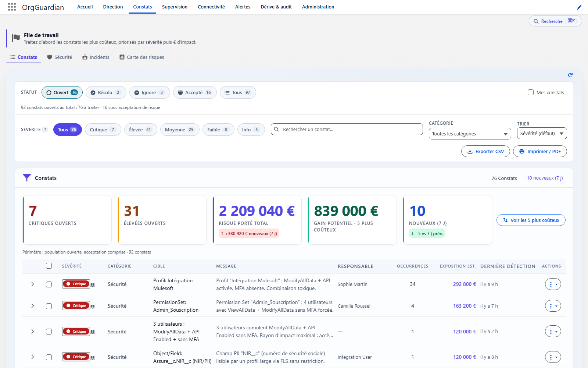
Task: Click the funnel filter icon beside Constats heading
Action: tap(27, 178)
